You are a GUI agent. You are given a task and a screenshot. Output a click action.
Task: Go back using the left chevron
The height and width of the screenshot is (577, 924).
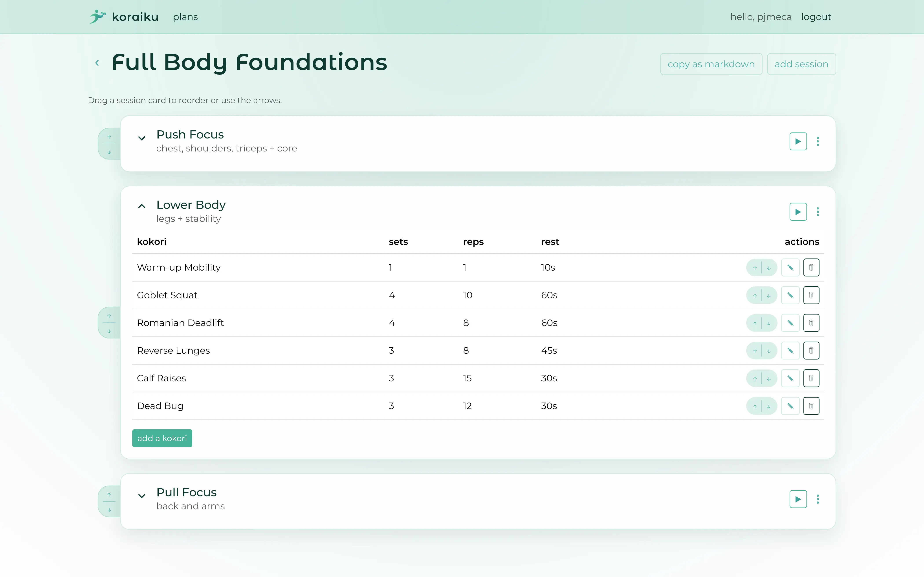[x=97, y=63]
